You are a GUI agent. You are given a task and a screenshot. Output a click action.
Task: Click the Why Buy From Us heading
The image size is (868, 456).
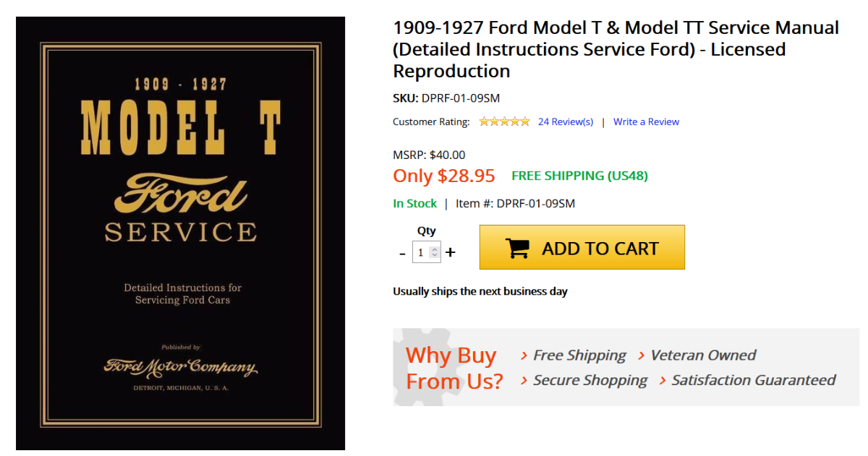click(x=454, y=368)
